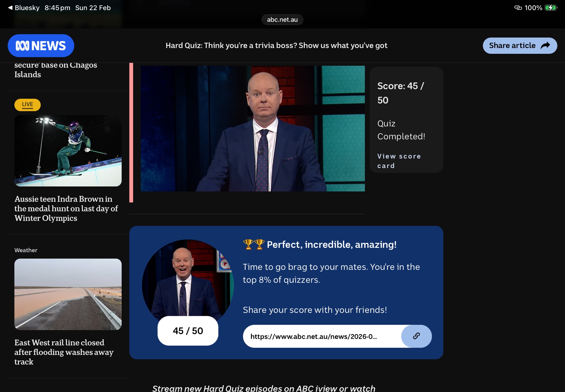Click the Weather category label
565x392 pixels.
pos(26,250)
